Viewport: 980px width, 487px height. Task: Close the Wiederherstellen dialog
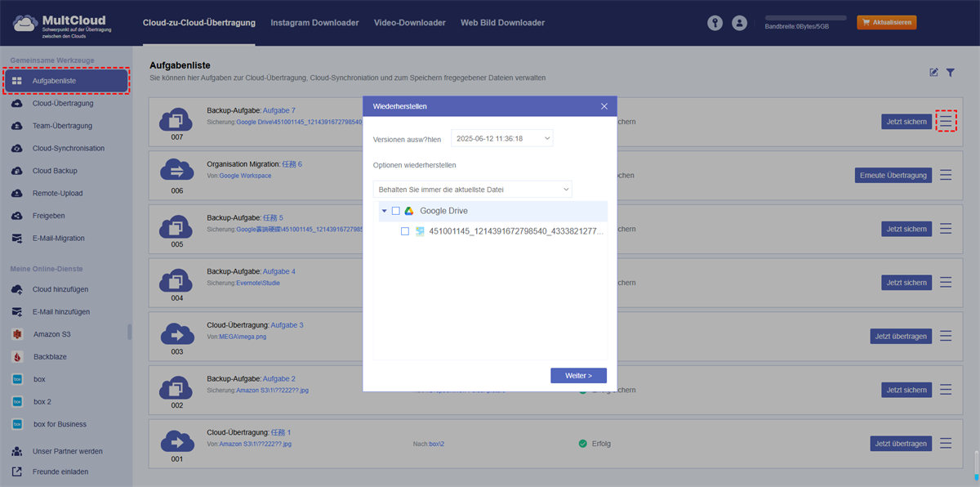tap(604, 106)
